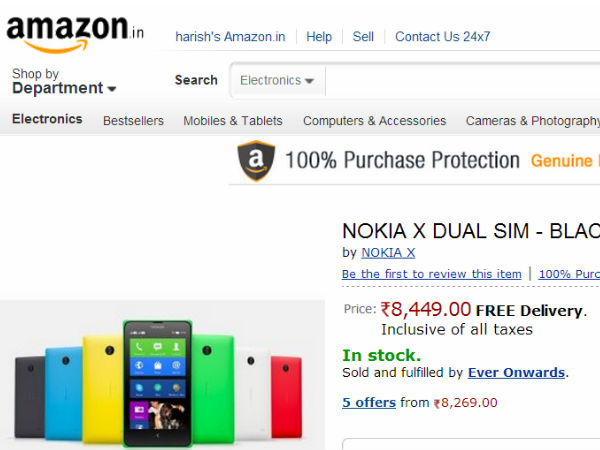The width and height of the screenshot is (600, 450).
Task: Click the search input field
Action: (x=460, y=80)
